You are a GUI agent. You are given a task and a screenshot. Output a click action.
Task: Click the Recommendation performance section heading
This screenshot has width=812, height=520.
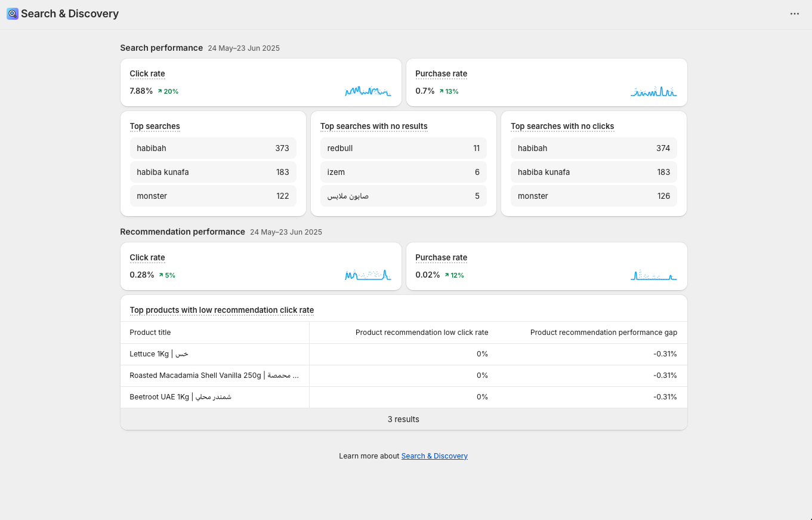click(x=183, y=232)
